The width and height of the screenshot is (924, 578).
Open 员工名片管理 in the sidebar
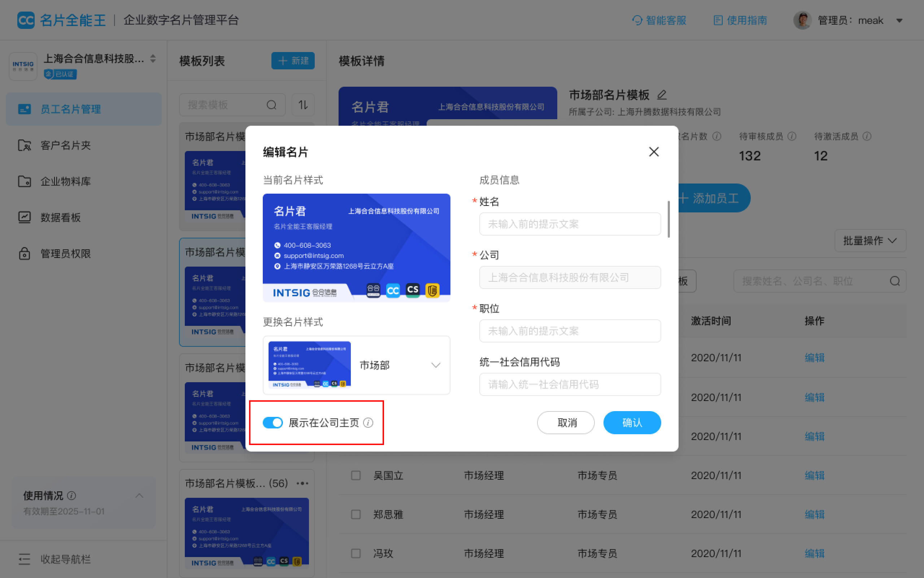point(84,109)
